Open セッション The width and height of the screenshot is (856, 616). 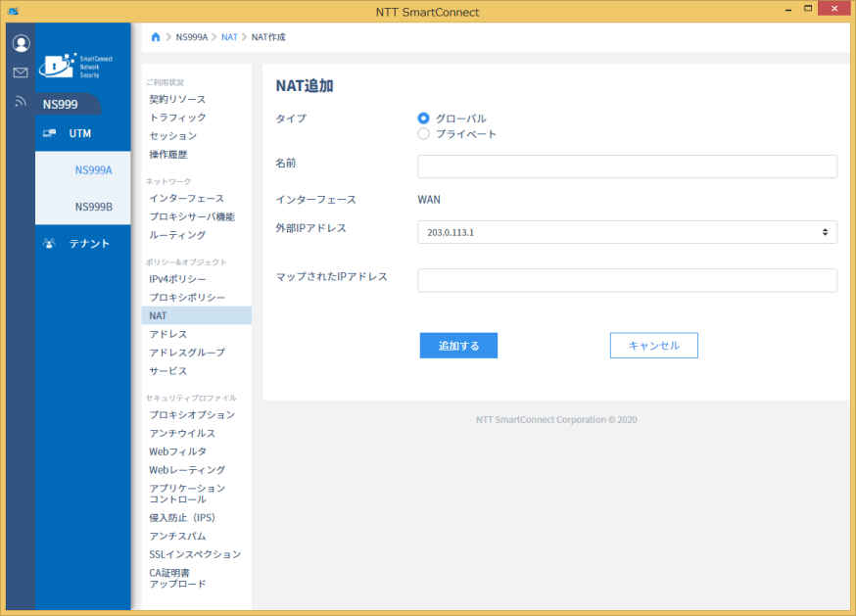click(x=172, y=136)
